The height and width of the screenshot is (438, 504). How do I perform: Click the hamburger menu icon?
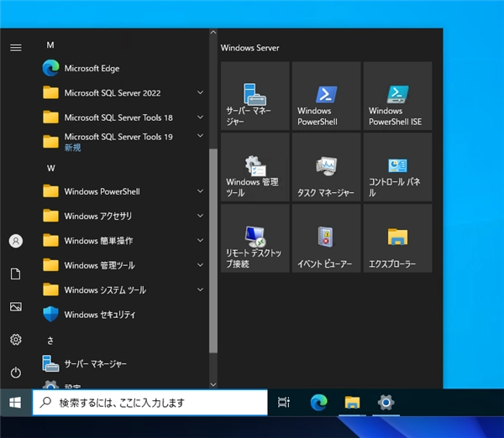16,48
